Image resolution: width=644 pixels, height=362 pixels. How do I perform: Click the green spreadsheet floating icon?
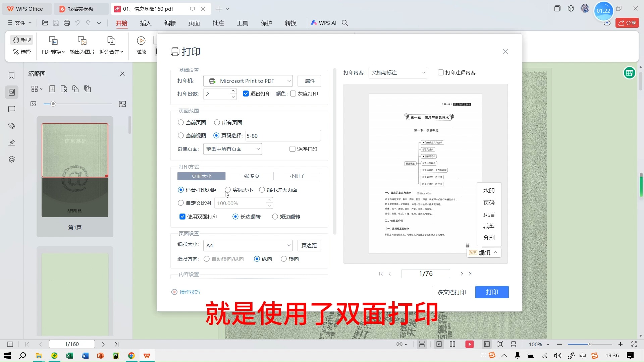[630, 73]
